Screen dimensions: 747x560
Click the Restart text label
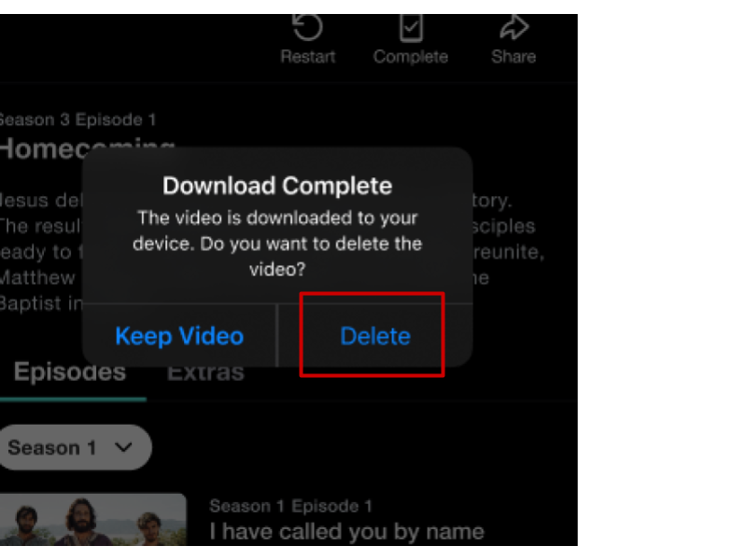pyautogui.click(x=308, y=57)
